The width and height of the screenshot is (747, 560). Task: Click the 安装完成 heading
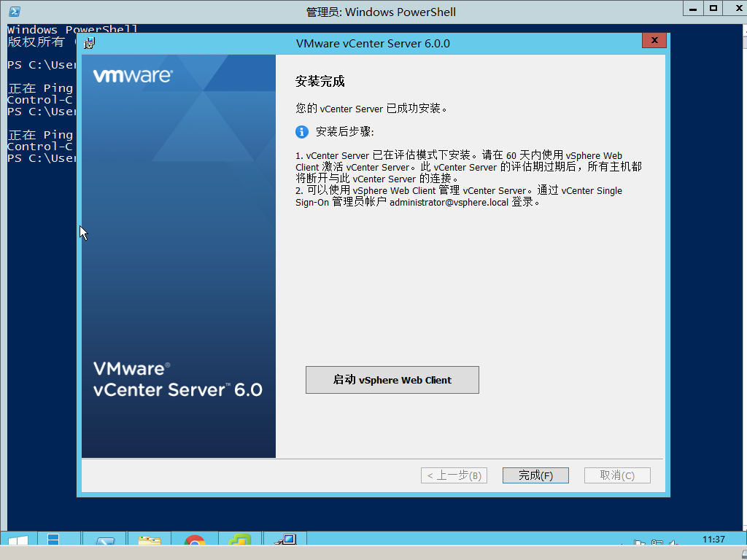coord(320,82)
